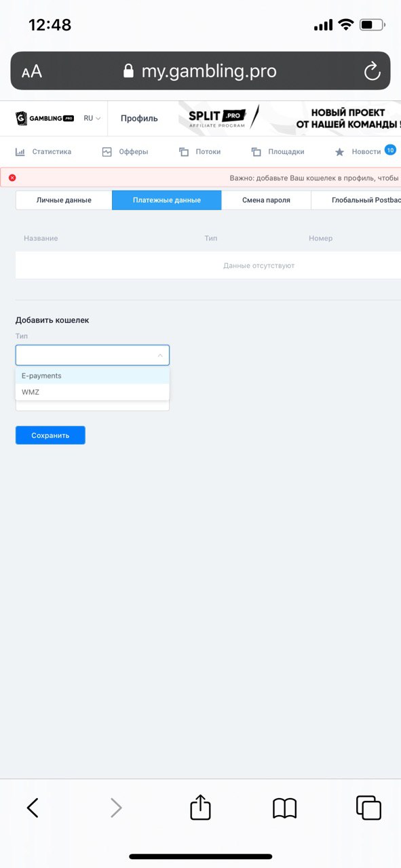The height and width of the screenshot is (868, 401).
Task: Open the RU language dropdown
Action: tap(92, 118)
